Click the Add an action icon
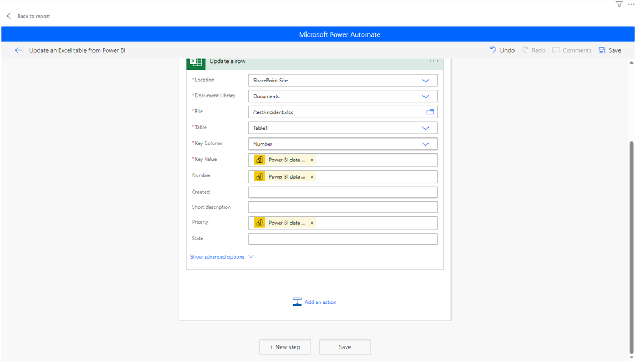 [x=297, y=302]
